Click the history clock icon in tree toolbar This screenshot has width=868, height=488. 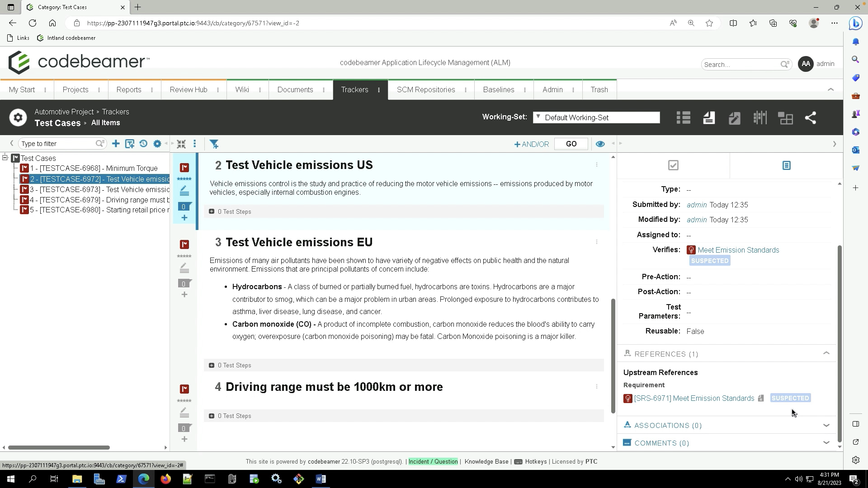pos(143,144)
